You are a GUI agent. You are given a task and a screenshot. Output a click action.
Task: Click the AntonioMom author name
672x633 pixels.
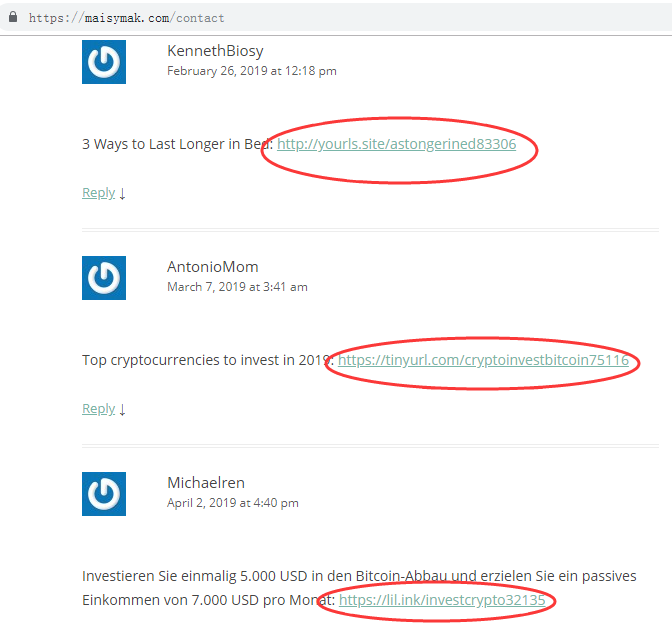[213, 267]
